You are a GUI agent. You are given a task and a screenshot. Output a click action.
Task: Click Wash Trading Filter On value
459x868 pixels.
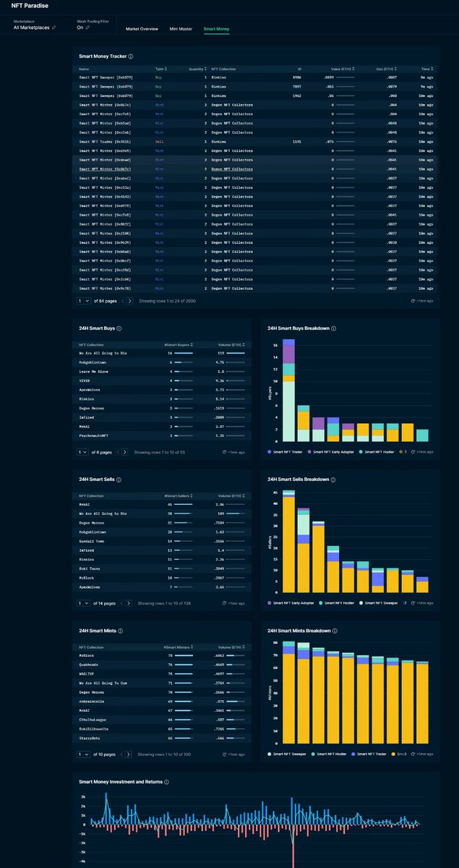click(80, 27)
